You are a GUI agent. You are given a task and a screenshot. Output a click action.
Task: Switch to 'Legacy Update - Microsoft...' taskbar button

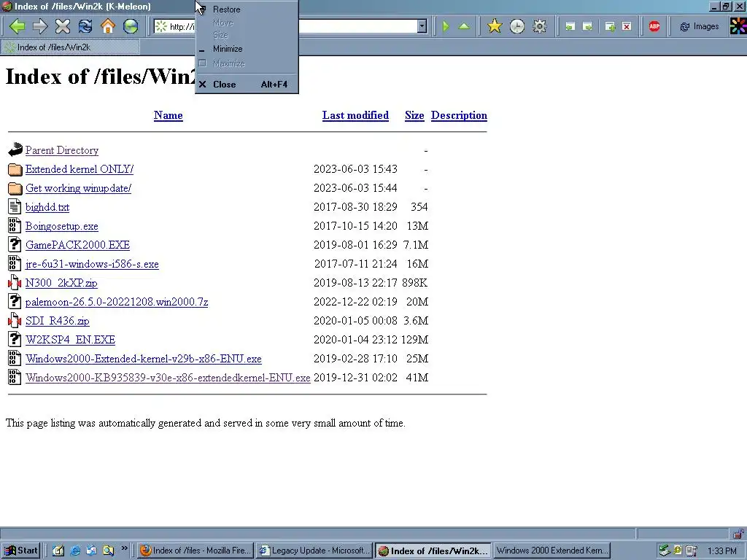pyautogui.click(x=314, y=551)
